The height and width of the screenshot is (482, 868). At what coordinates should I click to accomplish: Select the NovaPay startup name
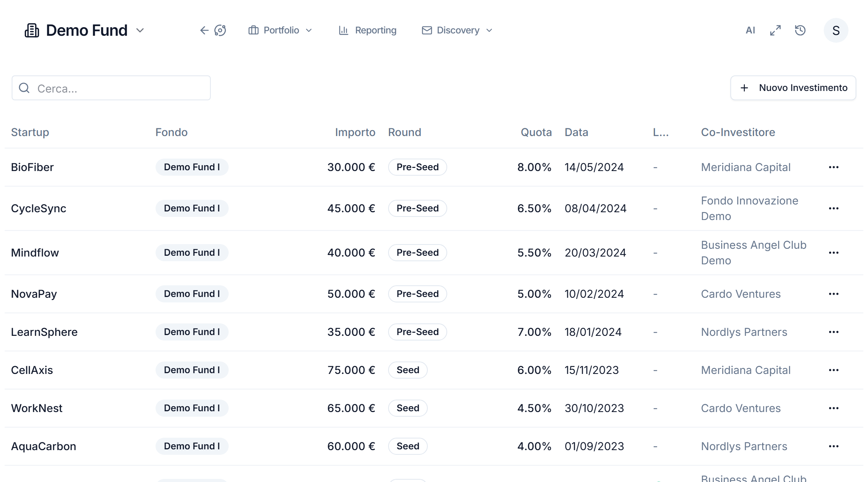(34, 294)
